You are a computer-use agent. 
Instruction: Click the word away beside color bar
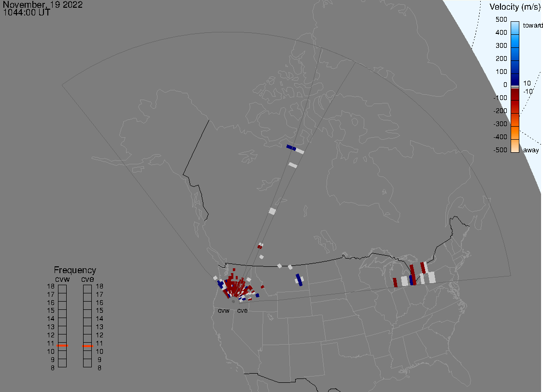pos(531,150)
